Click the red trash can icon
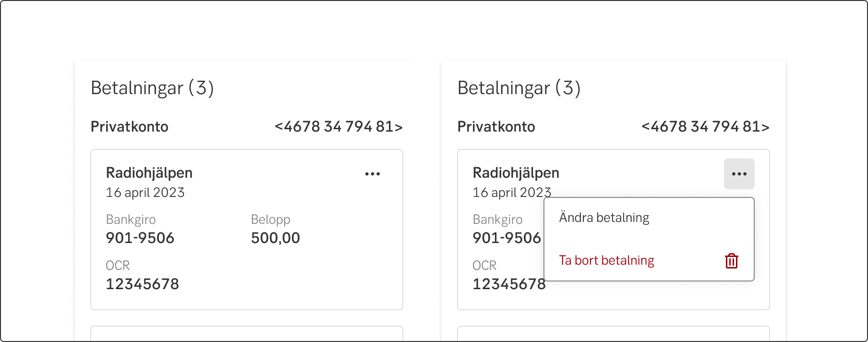868x342 pixels. (731, 261)
